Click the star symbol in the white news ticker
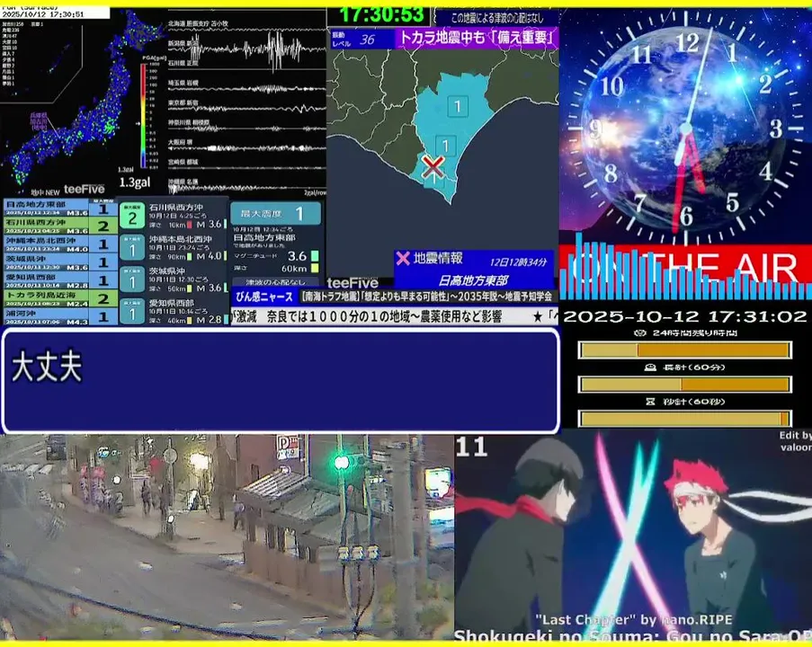 coord(538,316)
